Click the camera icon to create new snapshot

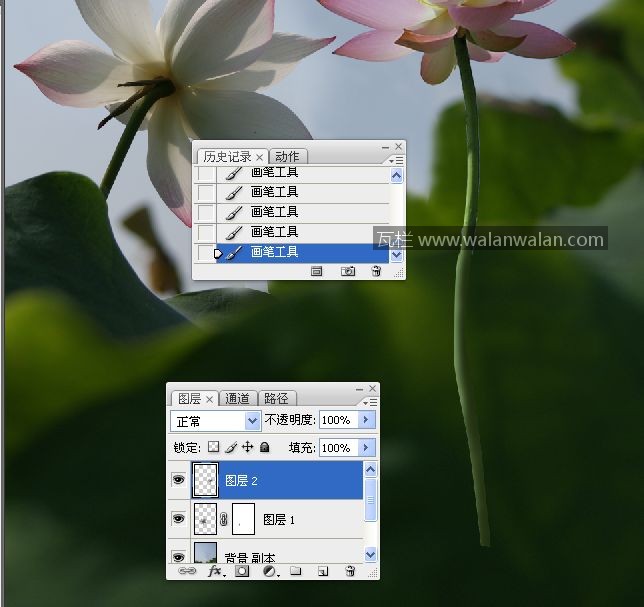(348, 271)
